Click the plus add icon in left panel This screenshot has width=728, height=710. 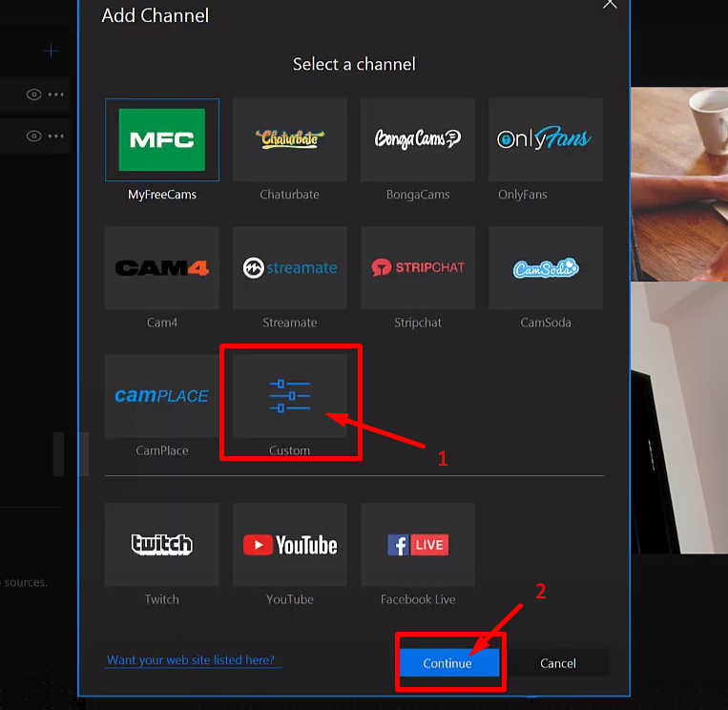[x=51, y=51]
